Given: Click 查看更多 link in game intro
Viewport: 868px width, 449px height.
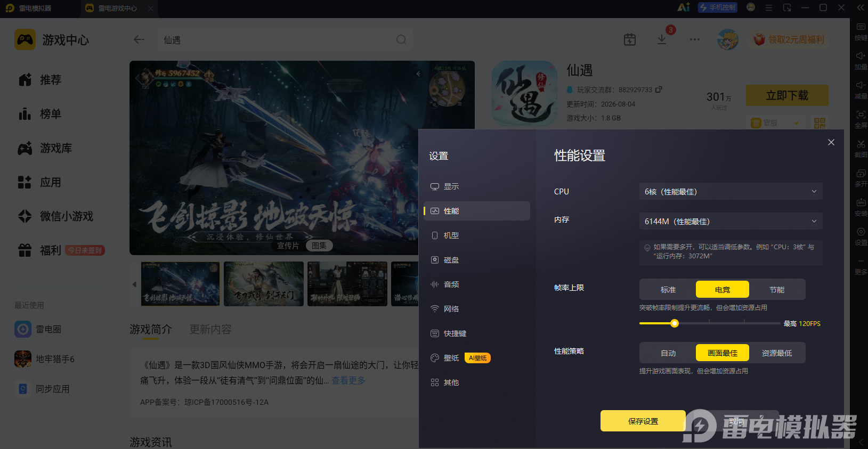Looking at the screenshot, I should 348,380.
